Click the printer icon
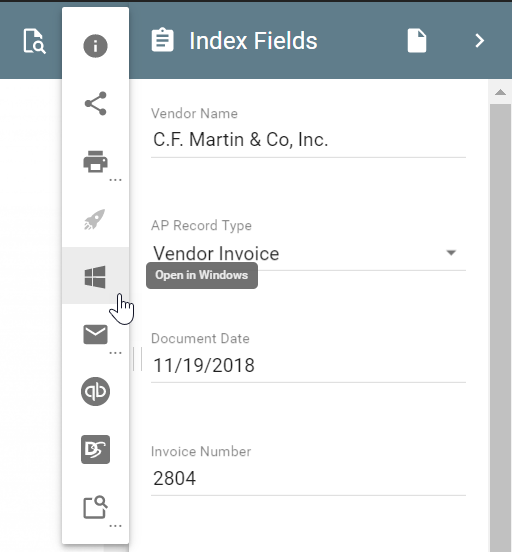This screenshot has width=512, height=552. click(x=95, y=162)
